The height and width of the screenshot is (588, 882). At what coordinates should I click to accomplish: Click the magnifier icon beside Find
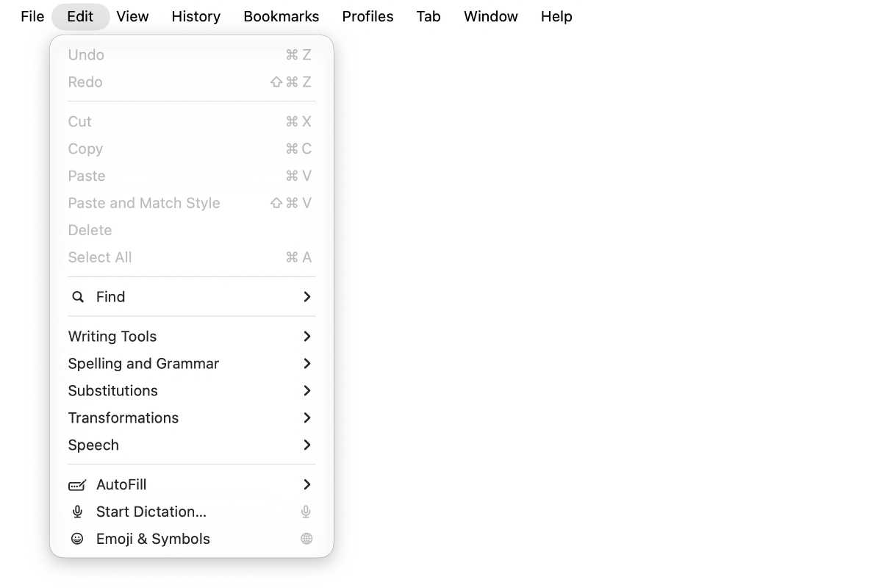77,297
